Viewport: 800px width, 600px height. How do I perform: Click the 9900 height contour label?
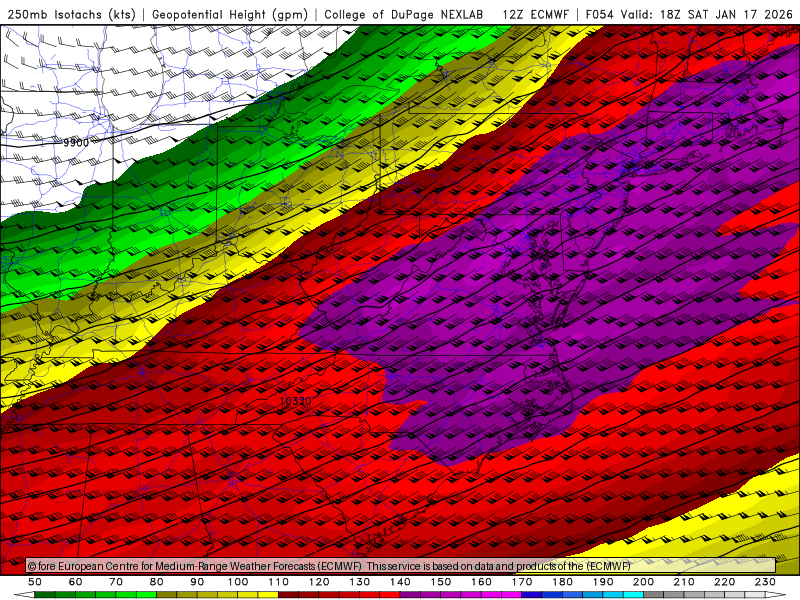[x=76, y=143]
